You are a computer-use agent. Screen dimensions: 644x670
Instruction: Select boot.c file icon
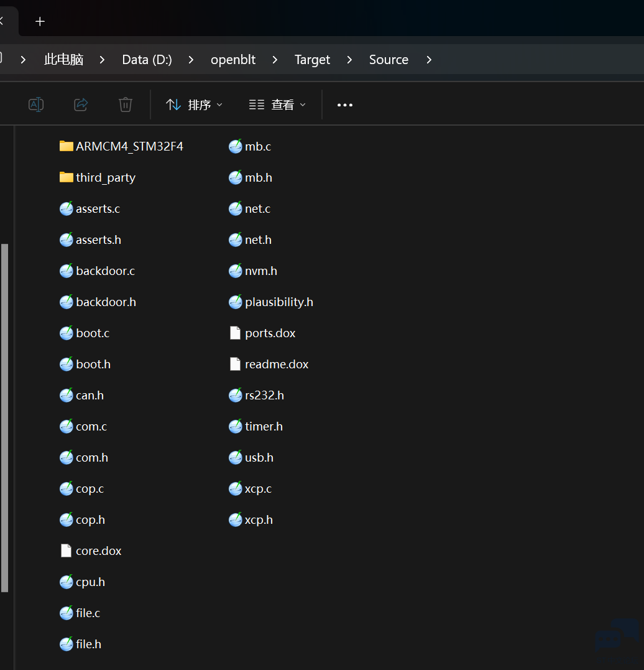66,333
